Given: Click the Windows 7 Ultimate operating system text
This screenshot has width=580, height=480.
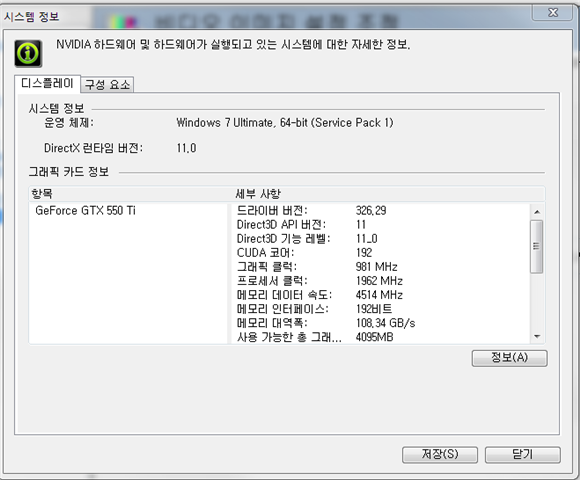Looking at the screenshot, I should click(x=284, y=123).
